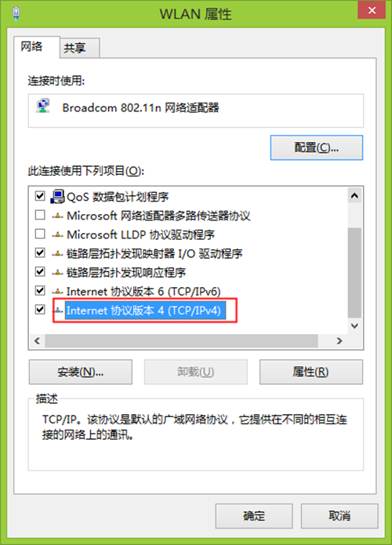392x545 pixels.
Task: Enable the Microsoft LLDP 协议驱动程序 checkbox
Action: pyautogui.click(x=40, y=234)
